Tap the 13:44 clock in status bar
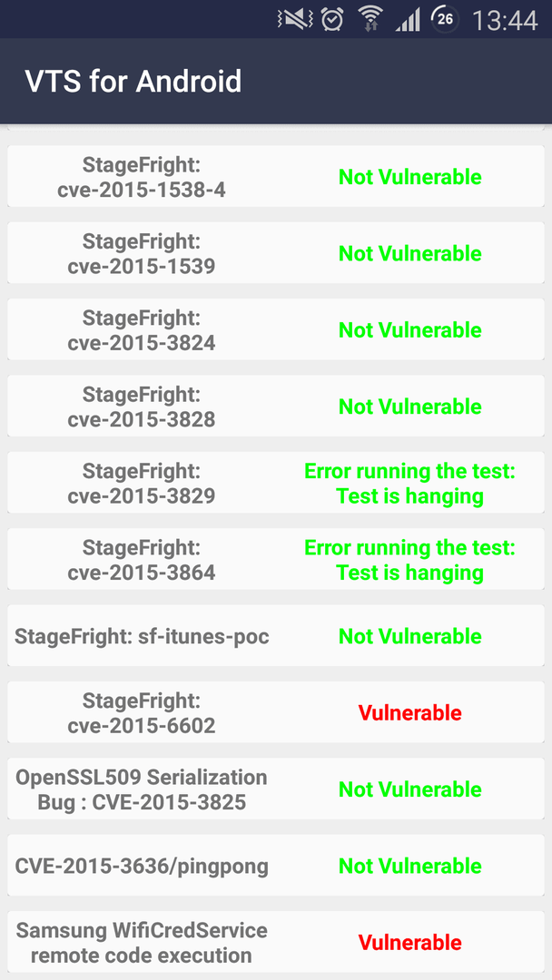 click(x=505, y=21)
